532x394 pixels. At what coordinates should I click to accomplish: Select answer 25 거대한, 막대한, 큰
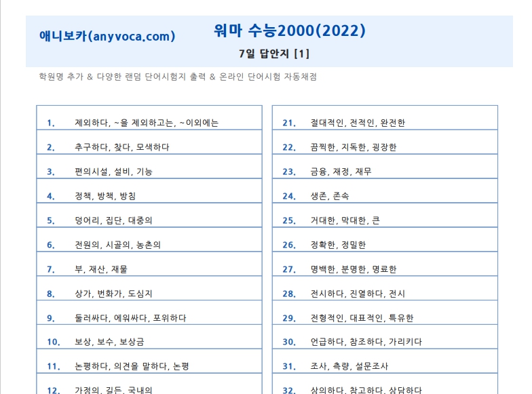click(x=345, y=220)
